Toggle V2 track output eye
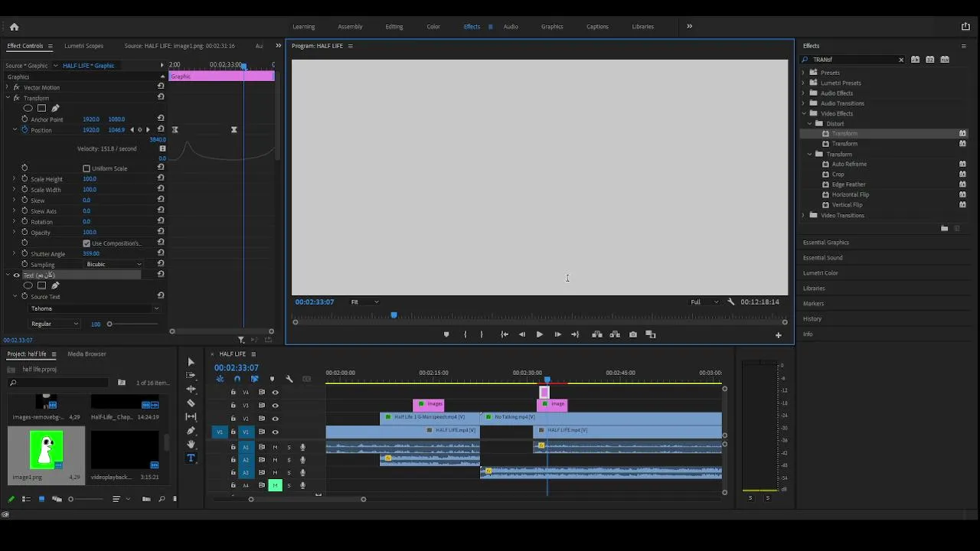 coord(276,419)
